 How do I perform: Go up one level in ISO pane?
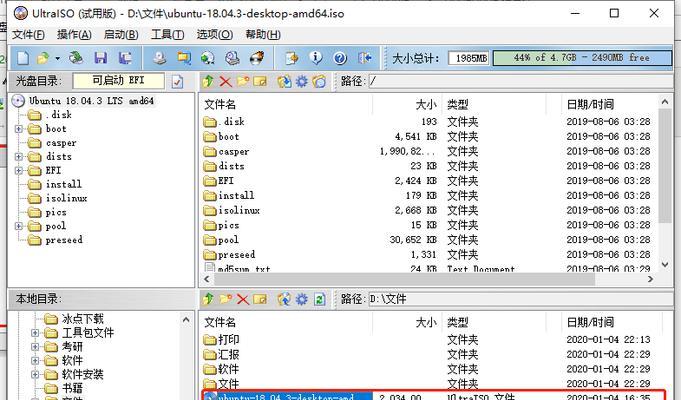pyautogui.click(x=208, y=81)
